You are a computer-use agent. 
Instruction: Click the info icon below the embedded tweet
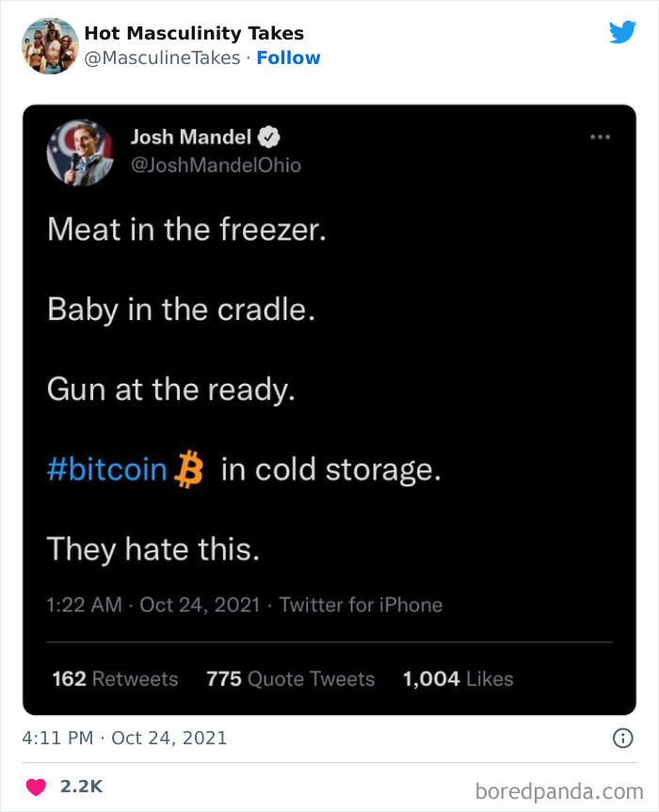(x=621, y=740)
